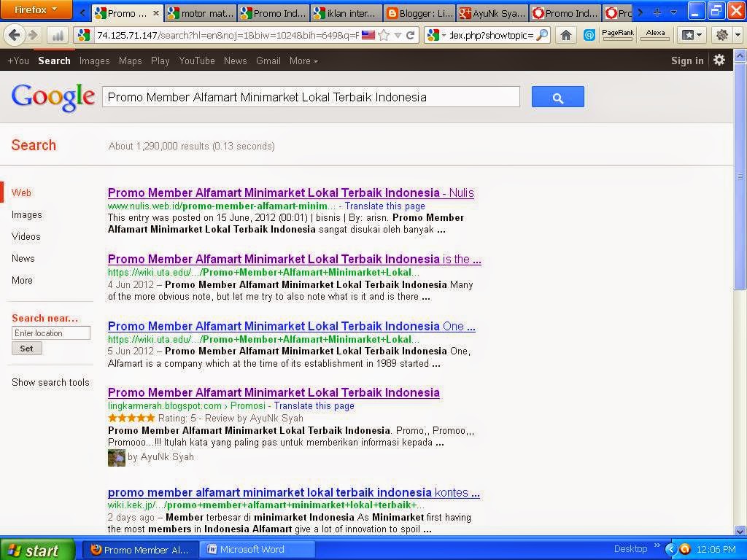The image size is (747, 560).
Task: Open the bookmarks menu dropdown button
Action: click(x=692, y=35)
